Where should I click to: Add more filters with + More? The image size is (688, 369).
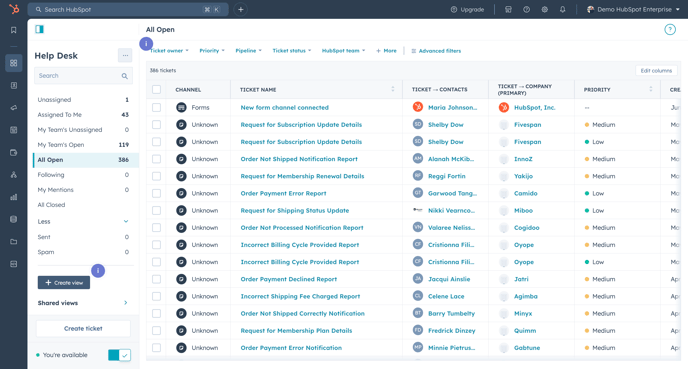[x=386, y=51]
